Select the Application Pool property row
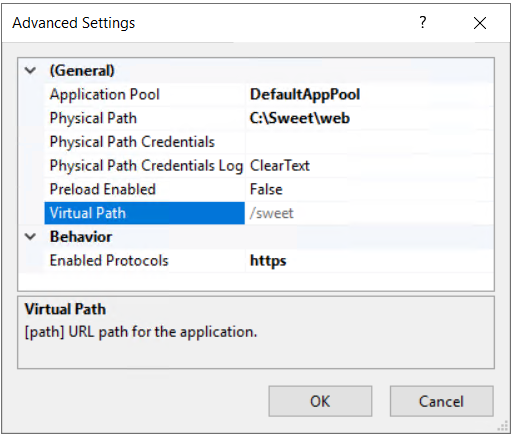512x435 pixels. coord(269,94)
